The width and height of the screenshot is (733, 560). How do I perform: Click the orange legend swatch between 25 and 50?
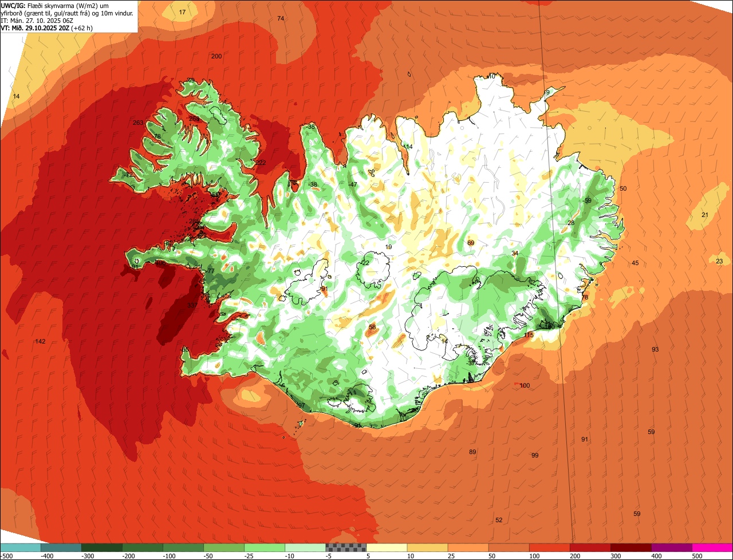(x=468, y=547)
